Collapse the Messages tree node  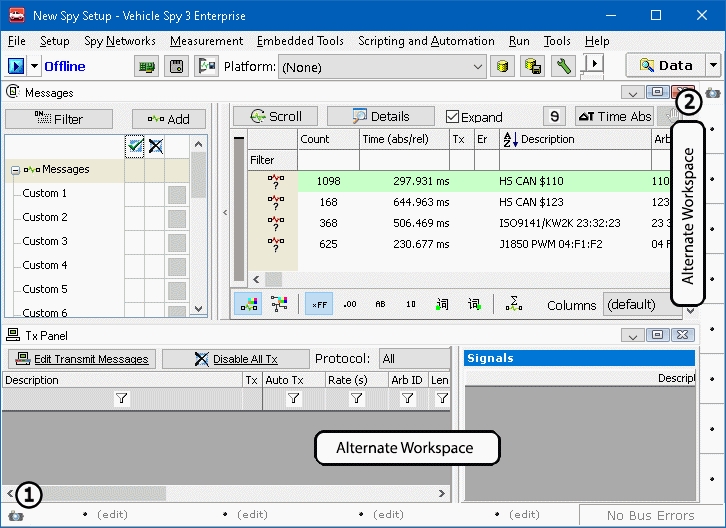15,170
